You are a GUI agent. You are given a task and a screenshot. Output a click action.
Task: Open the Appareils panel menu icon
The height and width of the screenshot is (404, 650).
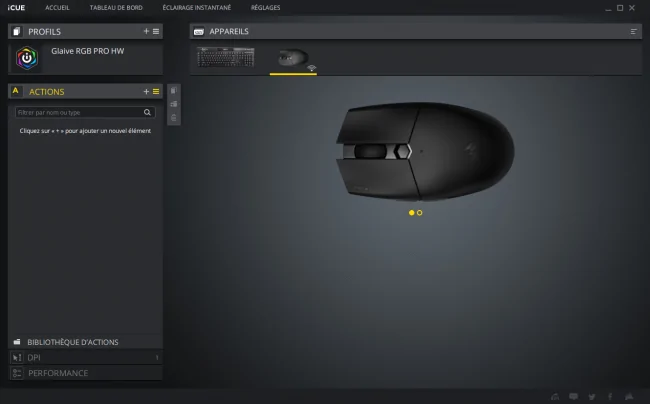633,31
